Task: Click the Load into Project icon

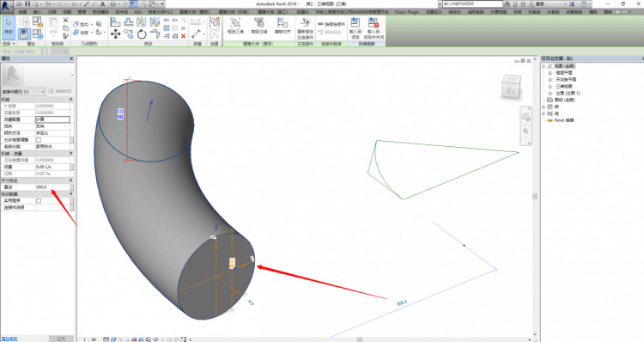Action: (355, 28)
